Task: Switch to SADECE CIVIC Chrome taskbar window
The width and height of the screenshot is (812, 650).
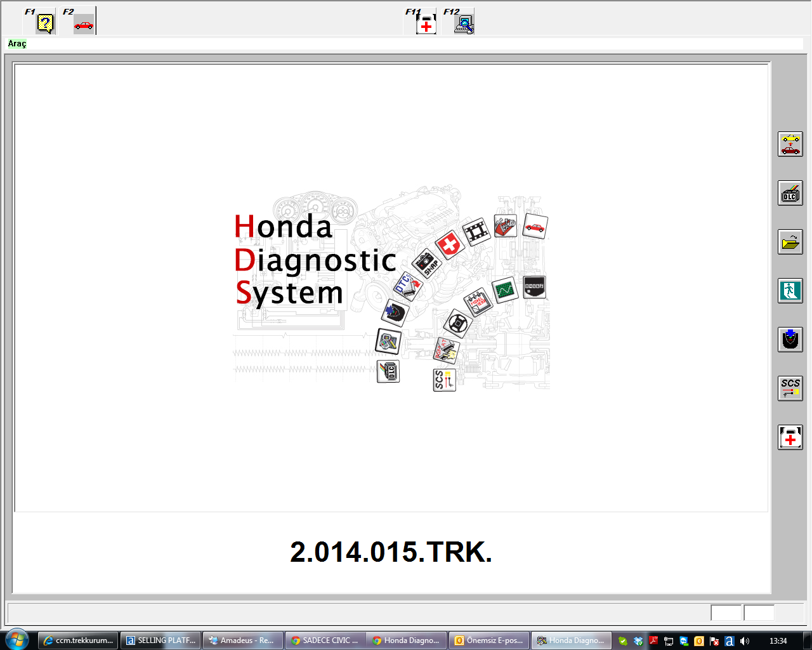Action: coord(325,640)
